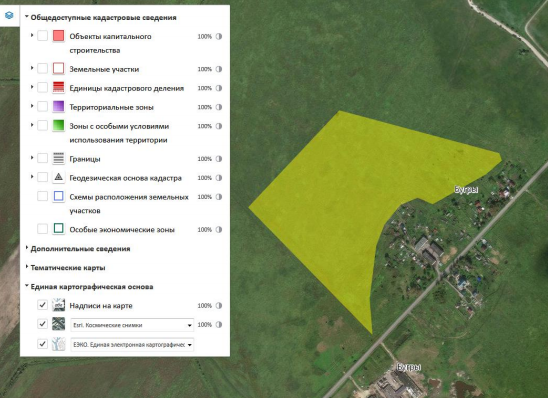
Task: Enable the Земельные участки checkbox
Action: pyautogui.click(x=43, y=68)
